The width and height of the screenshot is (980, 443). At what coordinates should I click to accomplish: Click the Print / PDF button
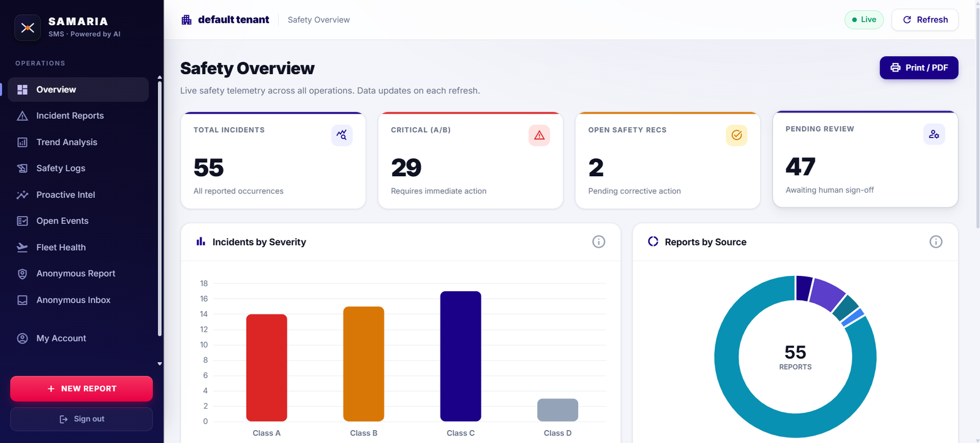pyautogui.click(x=919, y=68)
